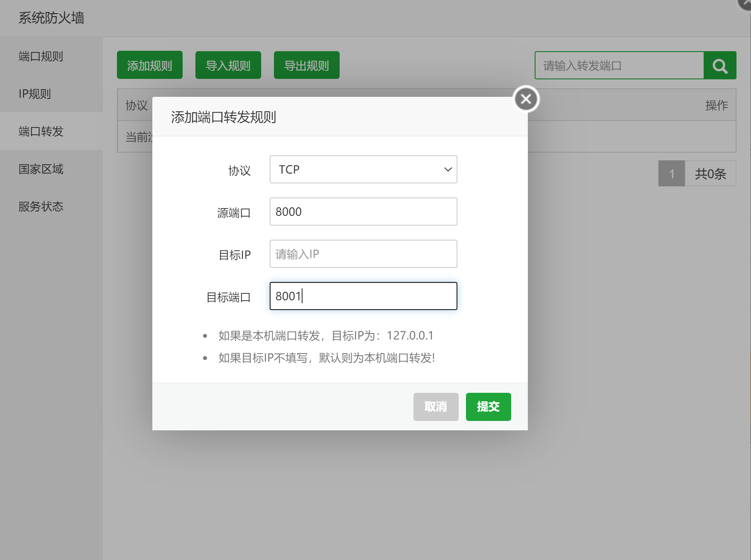Click the 操作 column header
Screen dimensions: 751x560
pos(716,105)
